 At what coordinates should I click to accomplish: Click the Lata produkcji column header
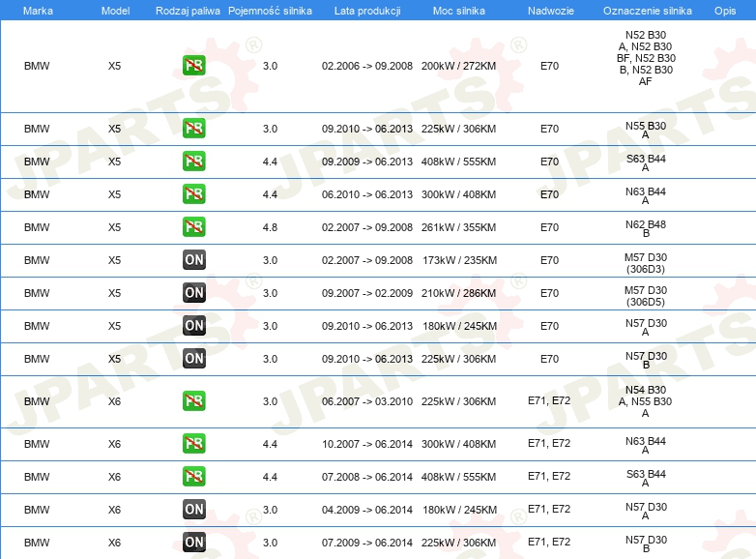pyautogui.click(x=366, y=10)
